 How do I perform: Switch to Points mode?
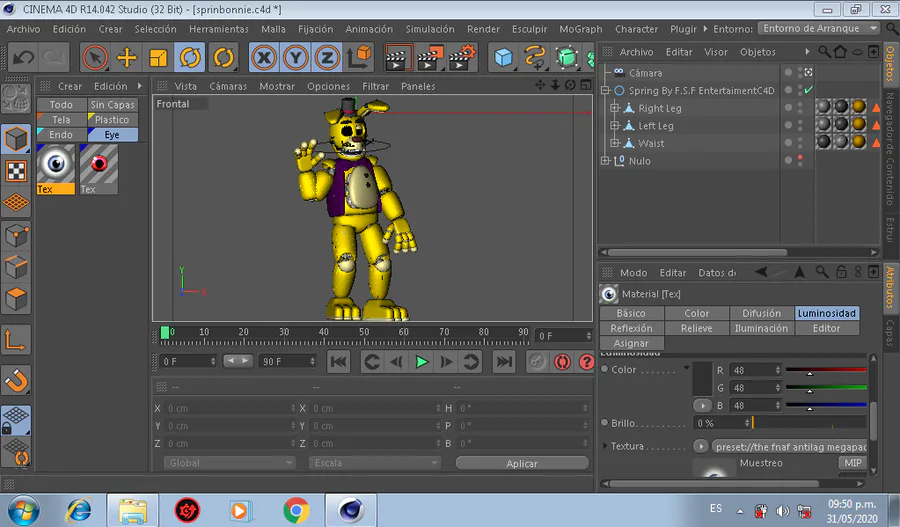[x=15, y=235]
